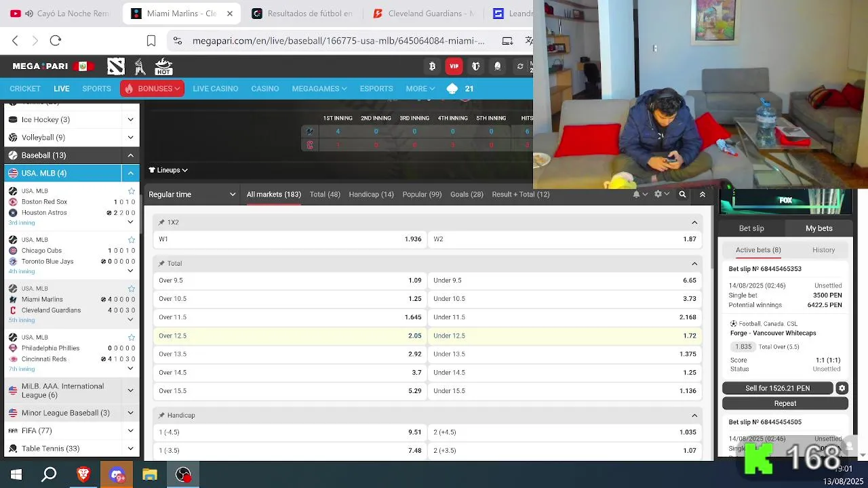The height and width of the screenshot is (488, 868).
Task: Collapse the 1X2 market section
Action: point(694,222)
